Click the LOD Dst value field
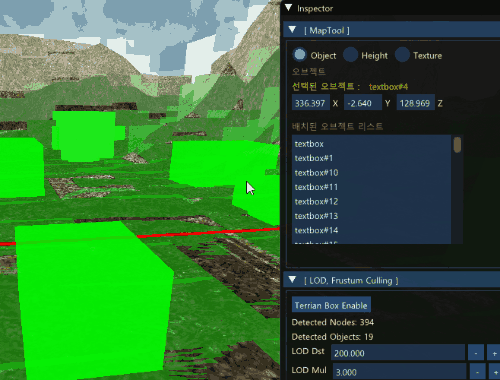 (x=398, y=353)
